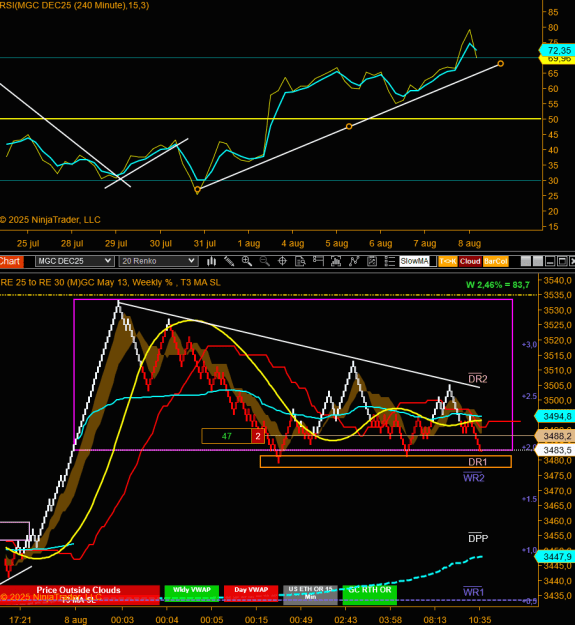Select the RSI trendline start anchor at 31 jul

pyautogui.click(x=197, y=190)
